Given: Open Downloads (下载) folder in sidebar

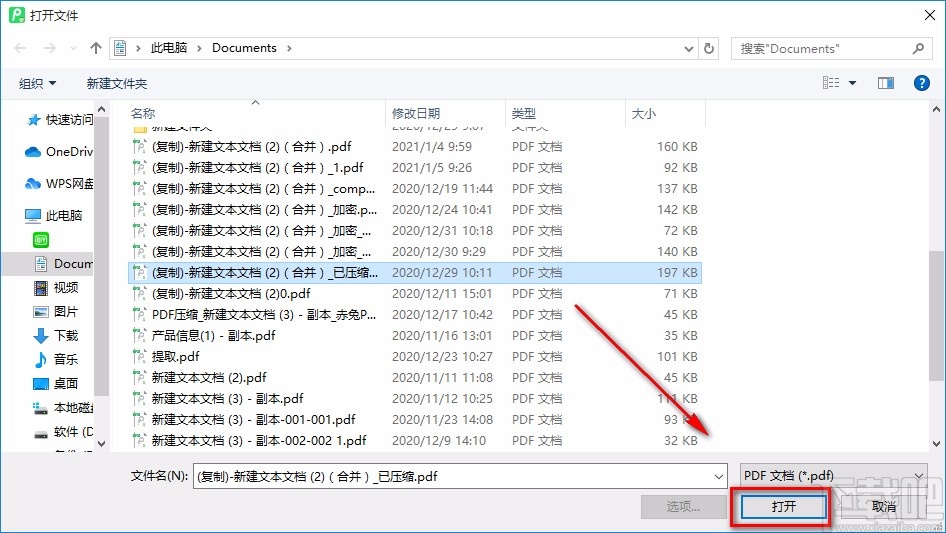Looking at the screenshot, I should [x=56, y=336].
